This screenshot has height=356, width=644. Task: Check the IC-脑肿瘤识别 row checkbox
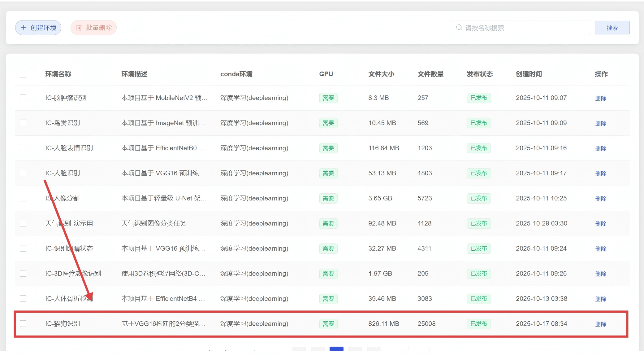click(x=23, y=98)
